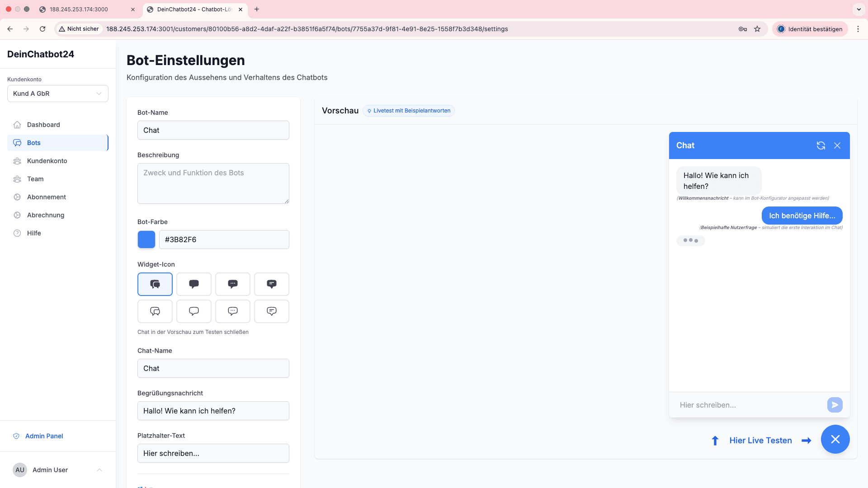Select the outlined speech bubble widget icon

coord(193,311)
